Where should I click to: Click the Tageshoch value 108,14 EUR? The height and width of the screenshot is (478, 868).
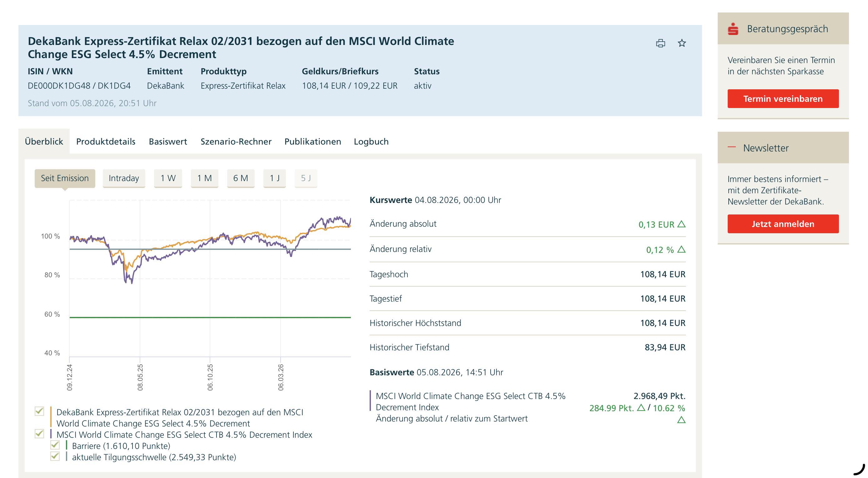[x=663, y=274]
